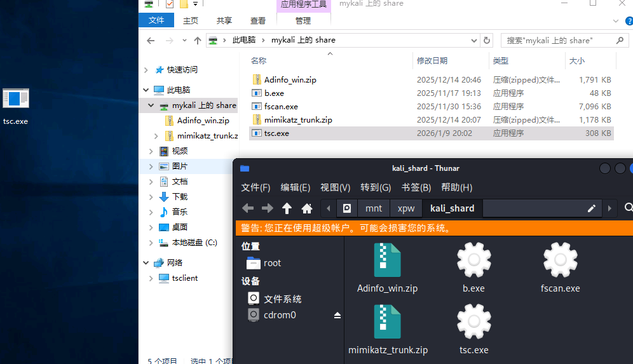Select Adinfo_win.zip in Explorer file list

(431, 80)
